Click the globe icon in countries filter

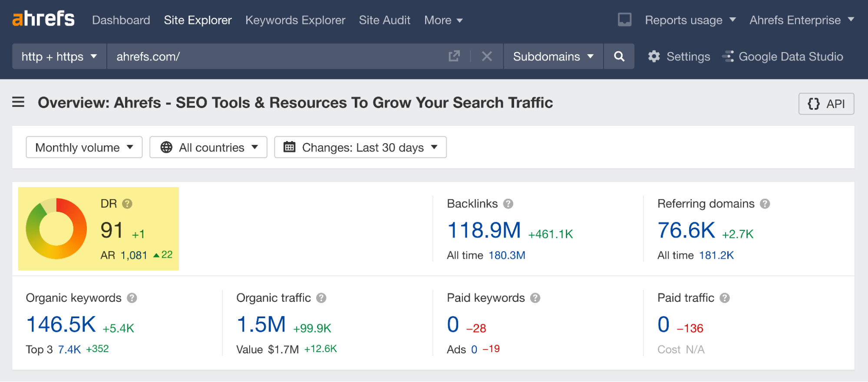click(x=166, y=147)
